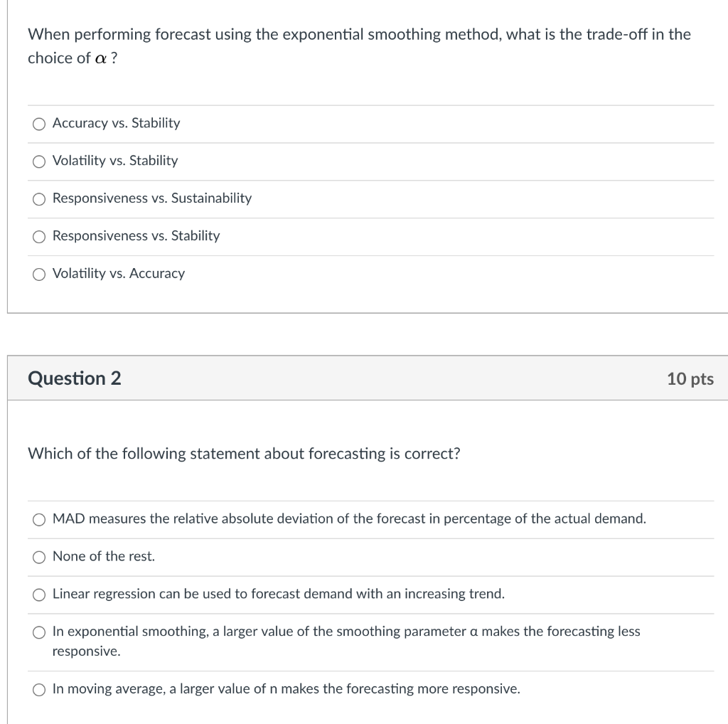Image resolution: width=728 pixels, height=724 pixels.
Task: Select the "Volatility vs. Stability" answer option
Action: click(39, 161)
